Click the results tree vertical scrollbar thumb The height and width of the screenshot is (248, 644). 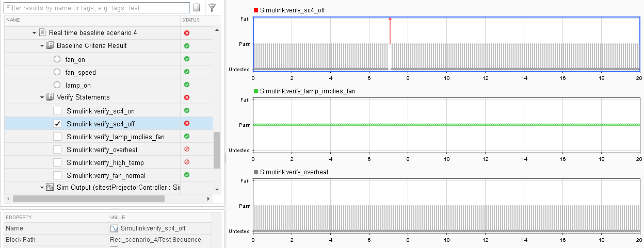click(217, 150)
